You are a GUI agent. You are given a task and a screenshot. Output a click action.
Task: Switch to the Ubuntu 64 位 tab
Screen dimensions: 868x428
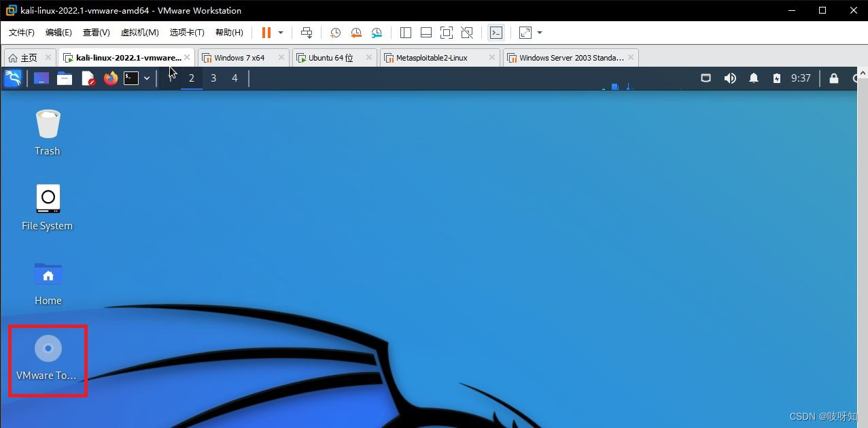[336, 58]
